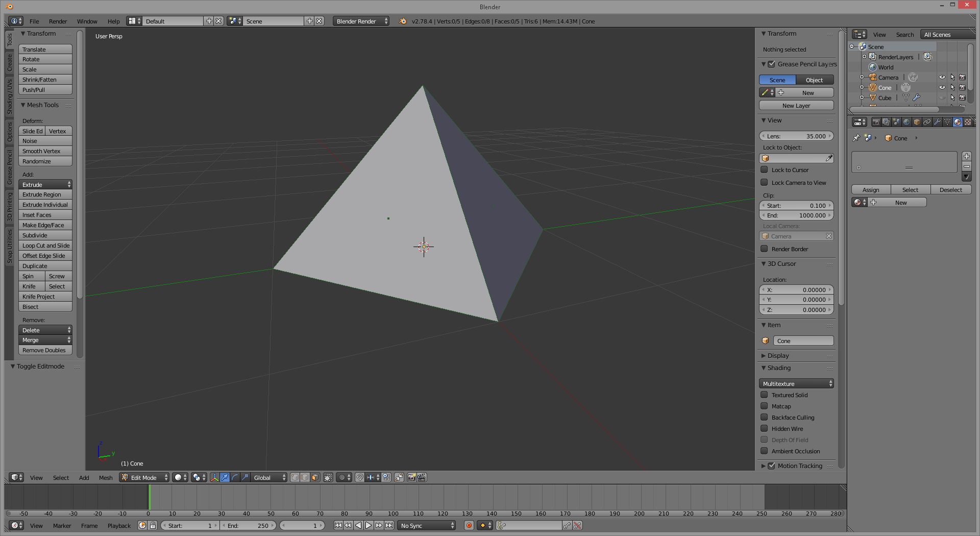Open the Extrude dropdown in Mesh Tools
Viewport: 980px width, 536px height.
(x=45, y=185)
